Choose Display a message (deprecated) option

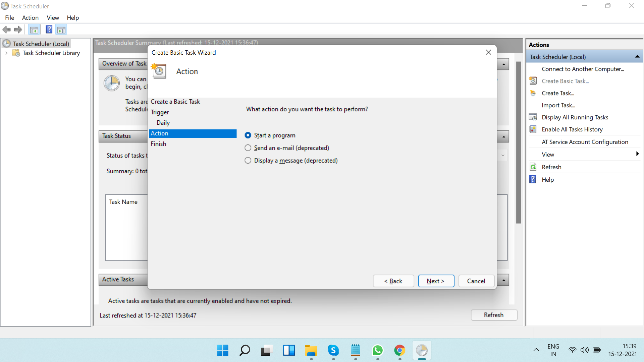coord(248,161)
